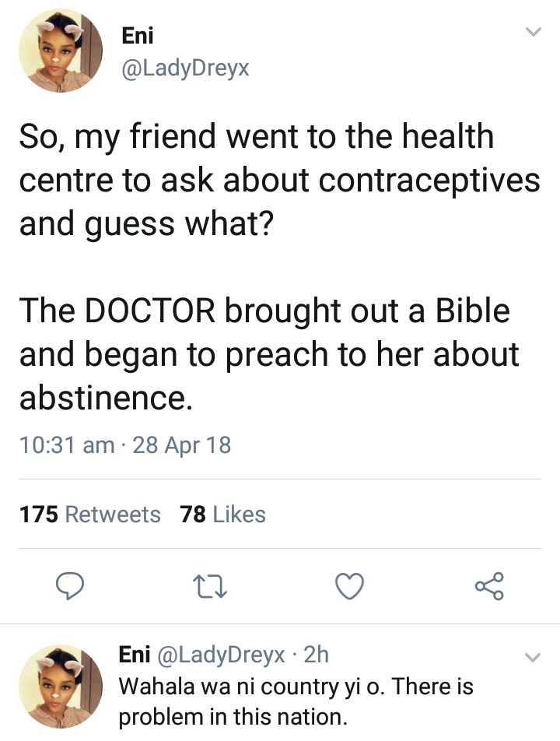Like the tweet with the heart icon
The image size is (560, 741).
coord(349,585)
